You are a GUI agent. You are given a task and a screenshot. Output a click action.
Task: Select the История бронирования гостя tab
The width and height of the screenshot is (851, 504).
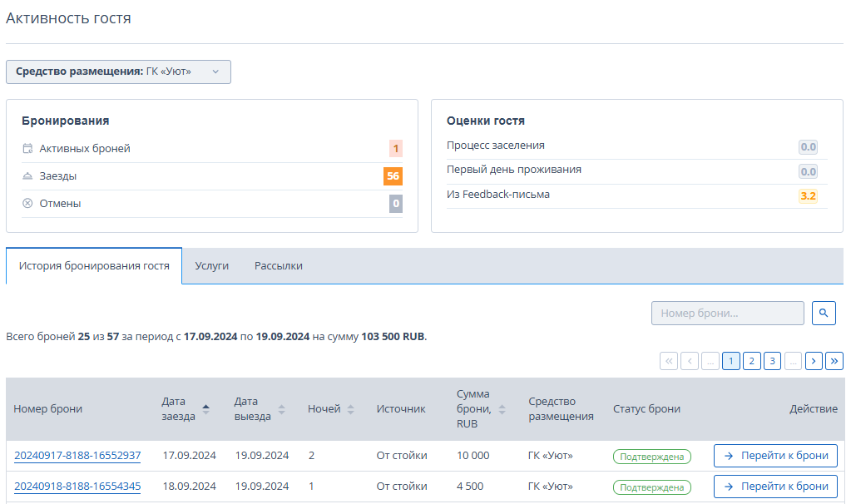coord(94,266)
